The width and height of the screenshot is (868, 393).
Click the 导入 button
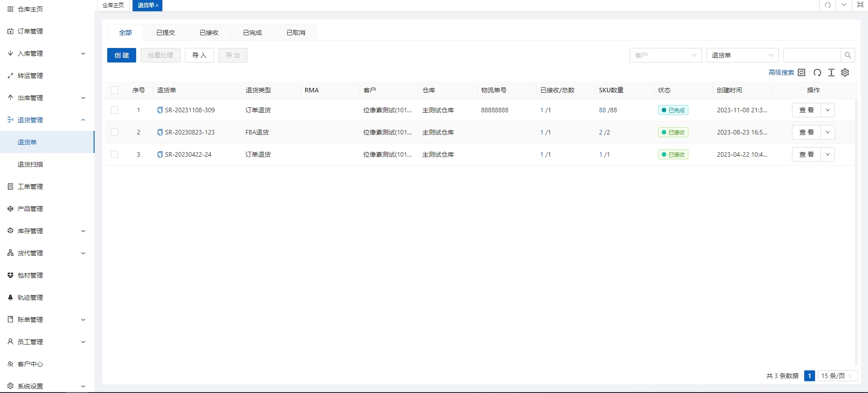(x=199, y=55)
